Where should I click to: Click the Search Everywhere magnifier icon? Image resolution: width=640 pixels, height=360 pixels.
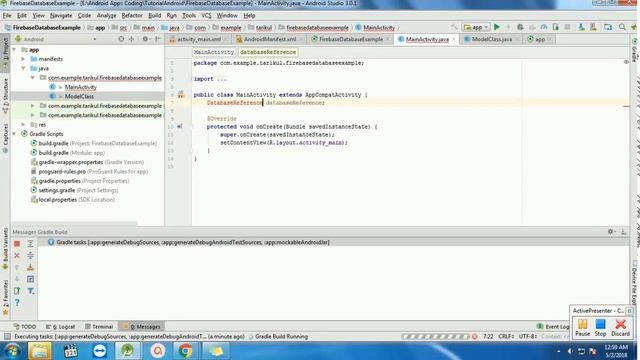tap(622, 27)
